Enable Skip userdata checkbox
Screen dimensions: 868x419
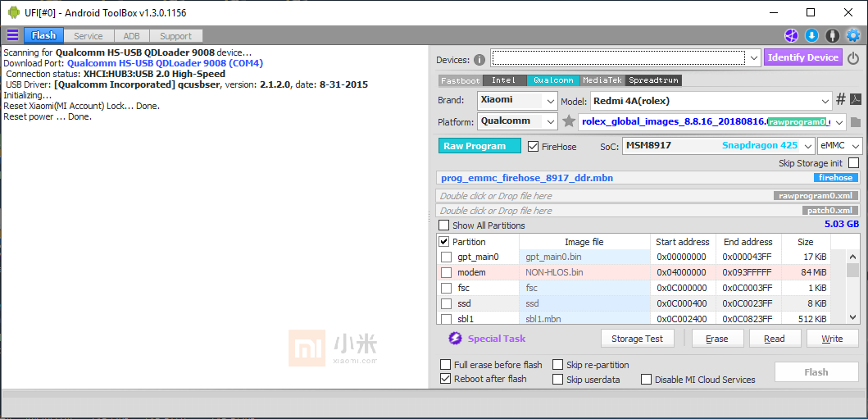pyautogui.click(x=557, y=380)
